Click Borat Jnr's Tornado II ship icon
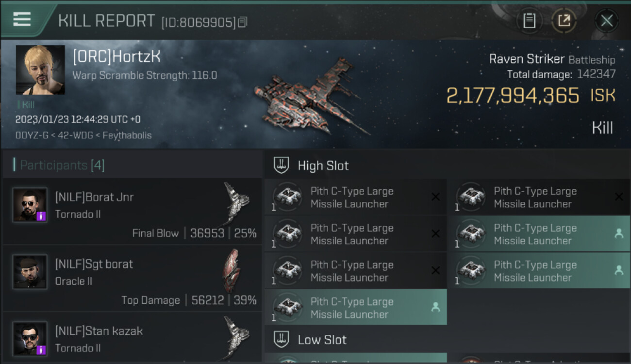Viewport: 631px width, 364px height. click(x=236, y=204)
